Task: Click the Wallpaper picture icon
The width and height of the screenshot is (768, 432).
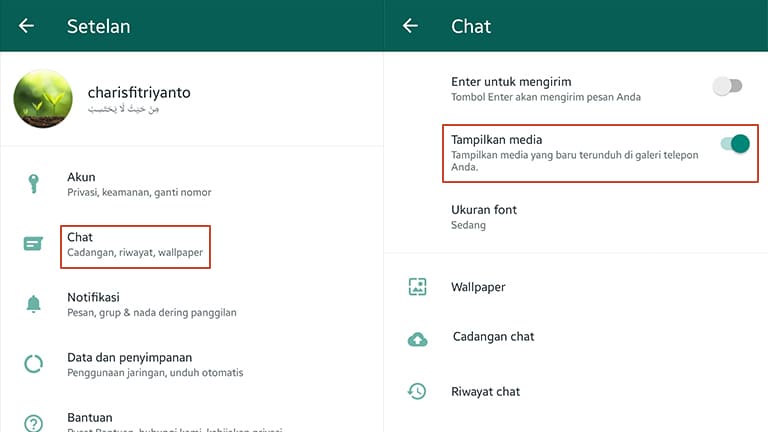Action: [417, 287]
